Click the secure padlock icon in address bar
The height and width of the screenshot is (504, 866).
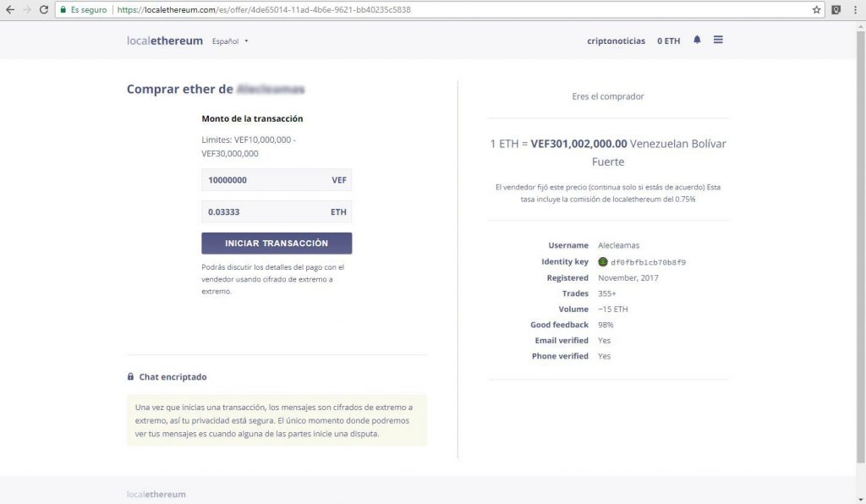[63, 10]
